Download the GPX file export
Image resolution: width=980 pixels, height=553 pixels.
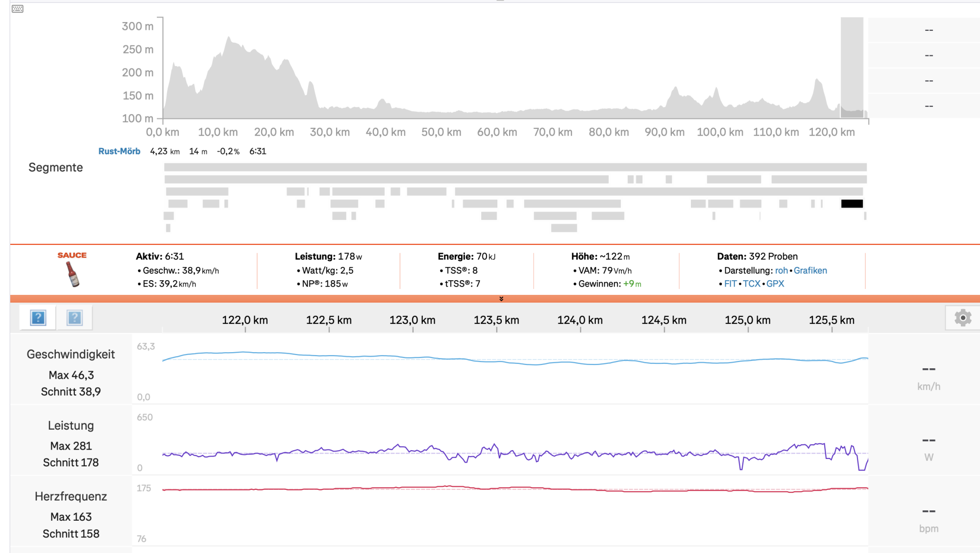click(x=775, y=284)
